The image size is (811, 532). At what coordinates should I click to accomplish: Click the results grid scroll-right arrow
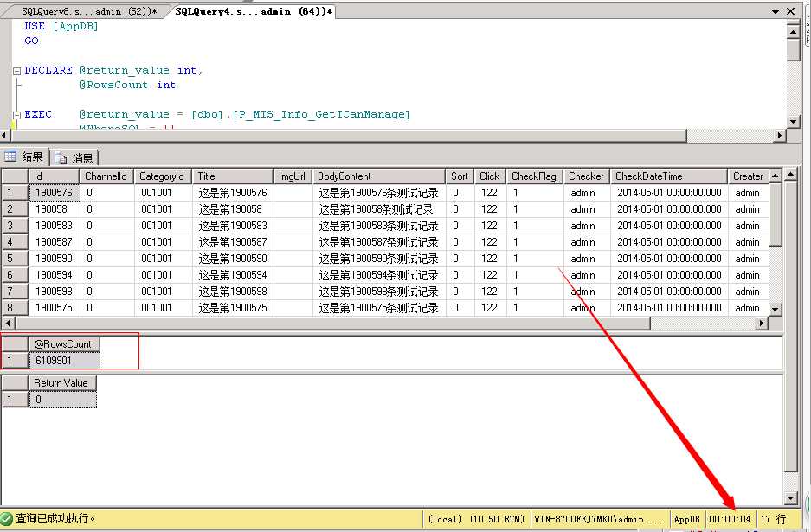pyautogui.click(x=762, y=324)
